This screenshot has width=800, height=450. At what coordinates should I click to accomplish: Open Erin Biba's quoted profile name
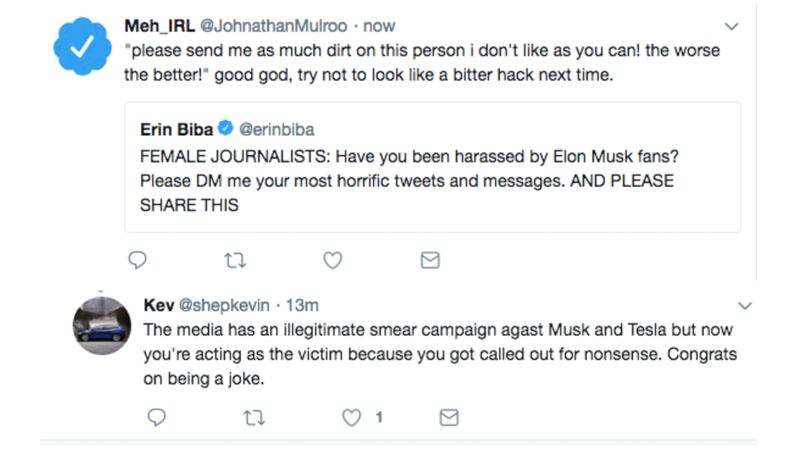pyautogui.click(x=176, y=128)
